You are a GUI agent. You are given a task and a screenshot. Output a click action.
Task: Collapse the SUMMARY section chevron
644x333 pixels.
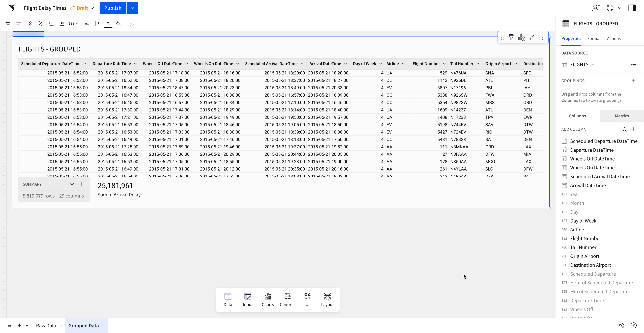72,184
